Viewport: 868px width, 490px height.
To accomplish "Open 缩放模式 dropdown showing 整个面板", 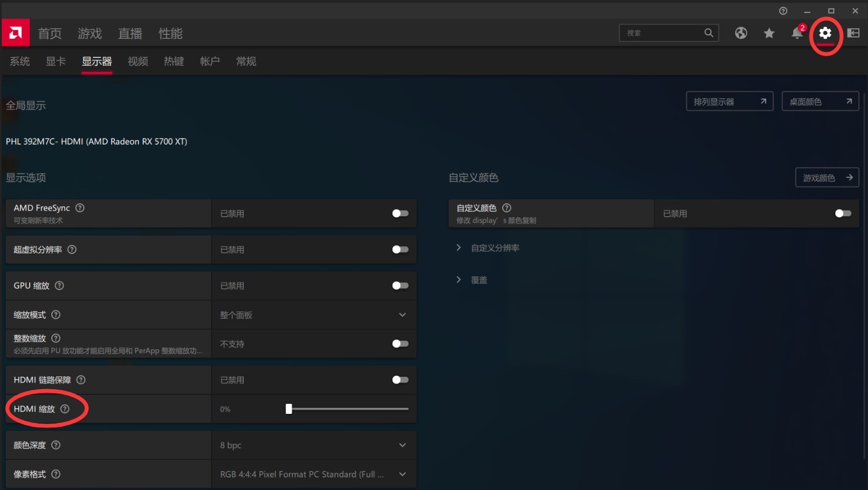I will coord(314,315).
